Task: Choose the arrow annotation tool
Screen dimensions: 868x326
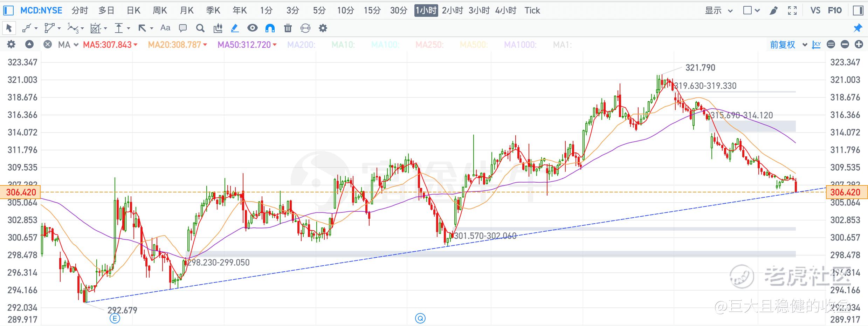Action: click(142, 28)
